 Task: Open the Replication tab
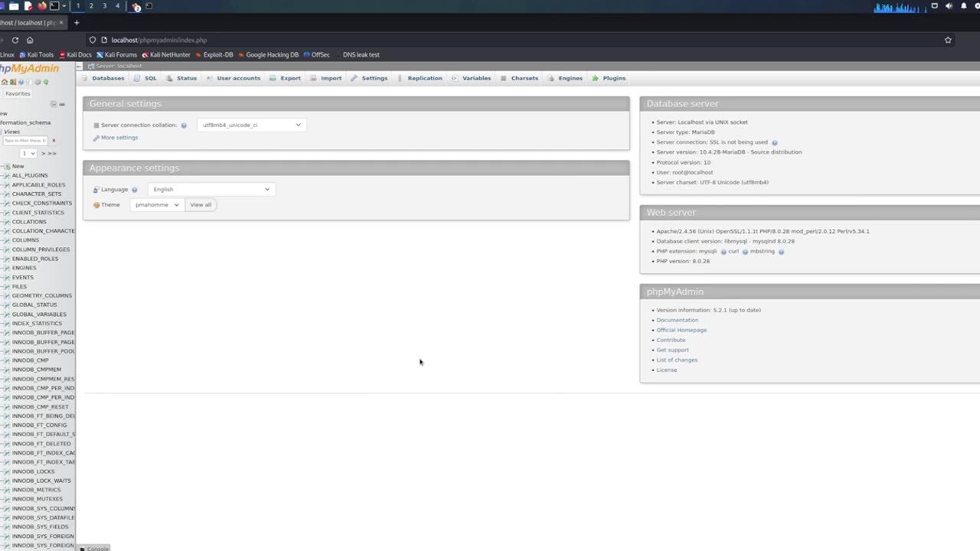pyautogui.click(x=419, y=78)
